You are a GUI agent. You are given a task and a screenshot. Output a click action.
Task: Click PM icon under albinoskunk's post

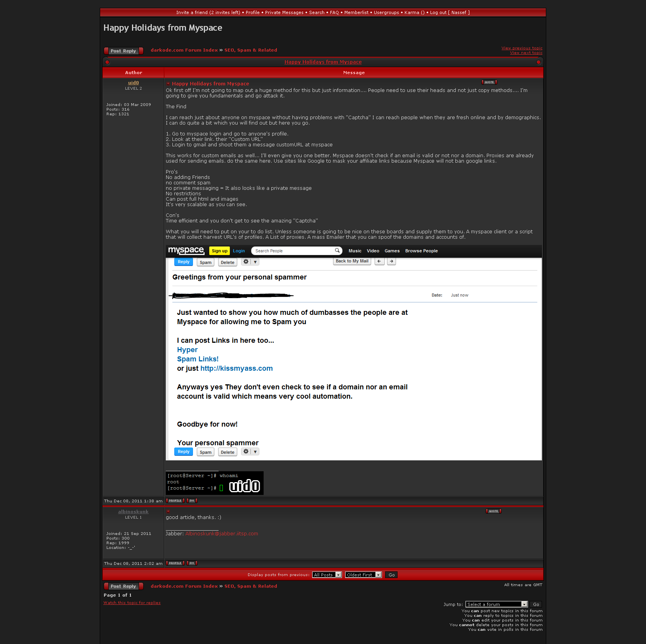click(x=192, y=563)
